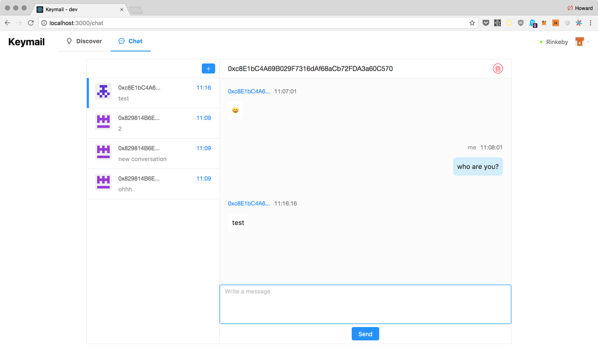Open the conversation previewing "ohhh"

153,184
